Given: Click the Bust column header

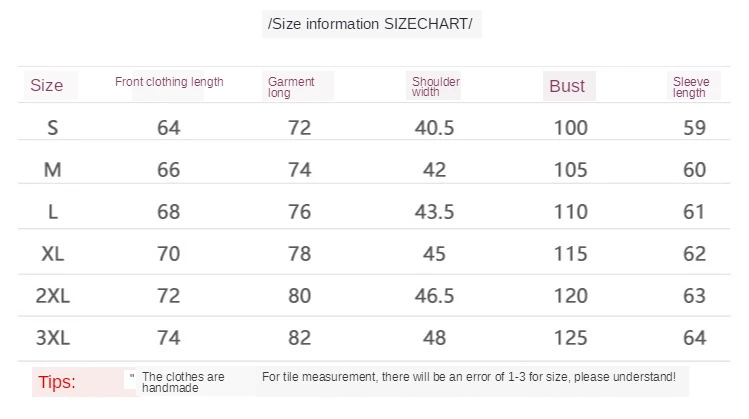Looking at the screenshot, I should point(567,86).
